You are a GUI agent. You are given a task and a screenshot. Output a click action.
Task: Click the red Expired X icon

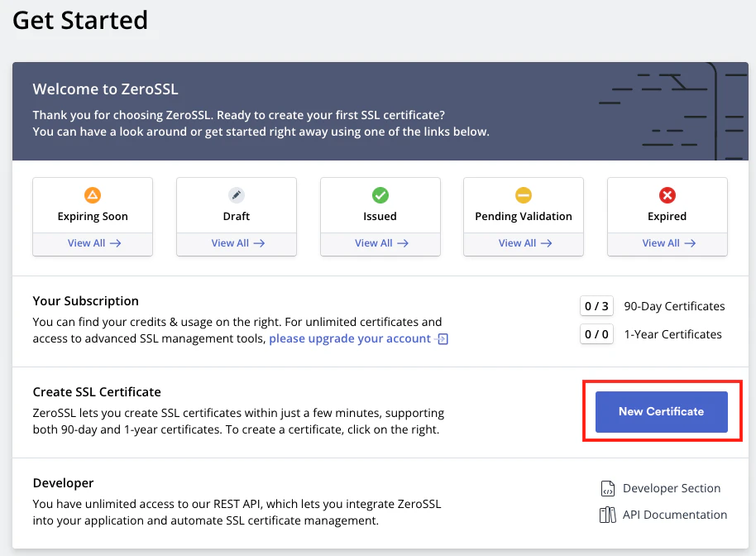pos(667,195)
